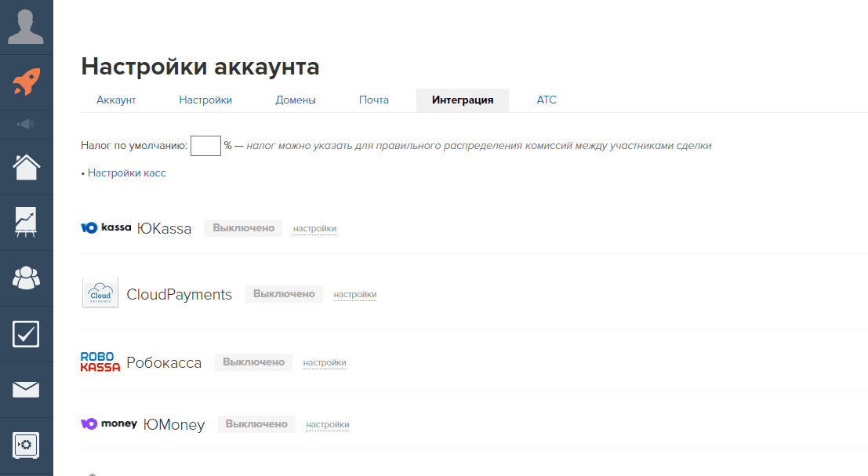Open настройки link for ЮKassa
Screen dimensions: 868x476
[314, 229]
